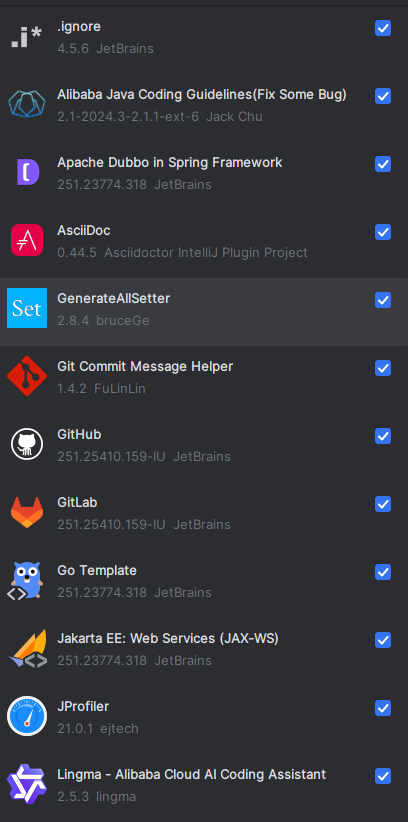This screenshot has width=408, height=822.
Task: Click the Alibaba Java Coding Guidelines icon
Action: 27,104
